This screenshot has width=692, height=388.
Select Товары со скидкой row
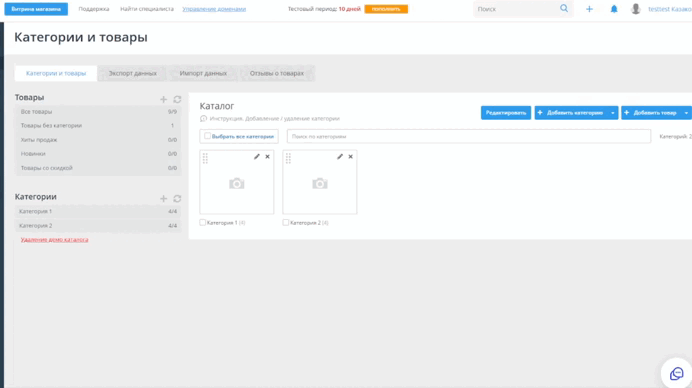tap(98, 168)
